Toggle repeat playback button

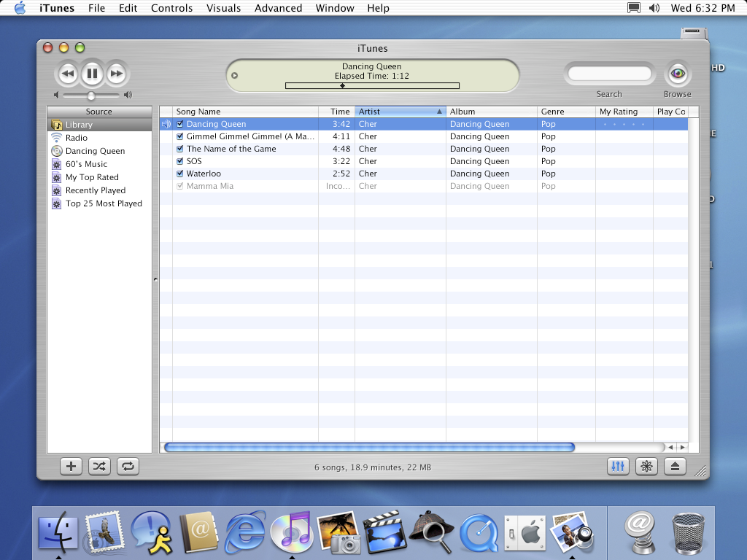click(128, 466)
